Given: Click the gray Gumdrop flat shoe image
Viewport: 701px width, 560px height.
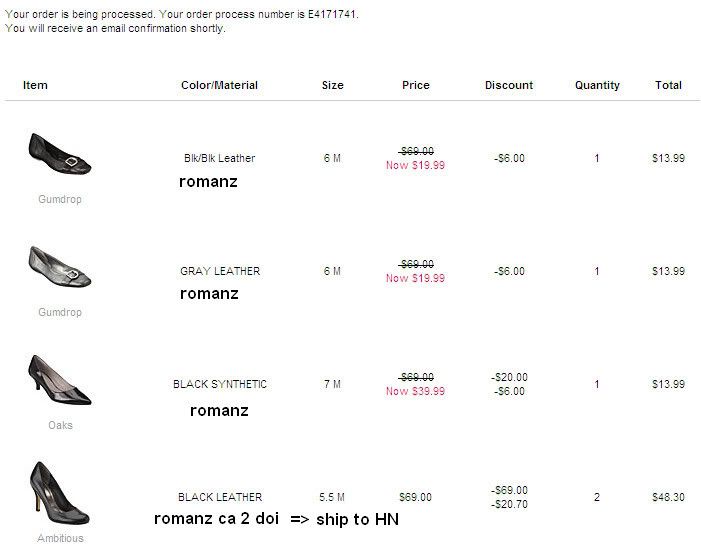Looking at the screenshot, I should (59, 268).
